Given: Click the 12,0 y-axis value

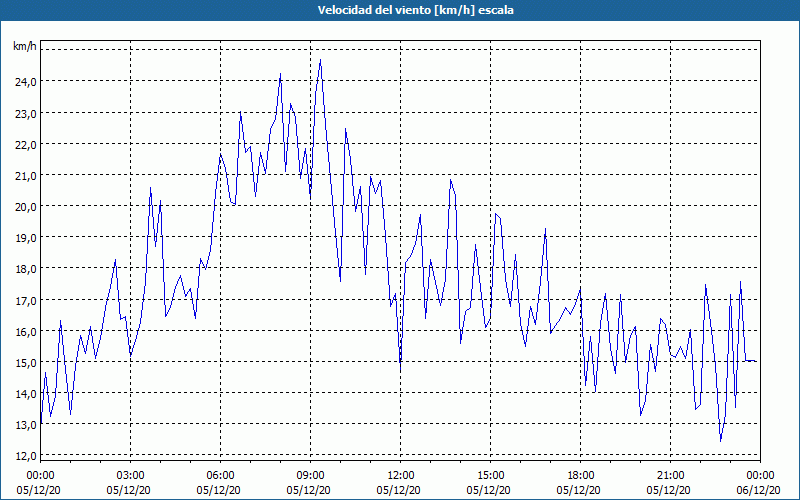Looking at the screenshot, I should [26, 456].
